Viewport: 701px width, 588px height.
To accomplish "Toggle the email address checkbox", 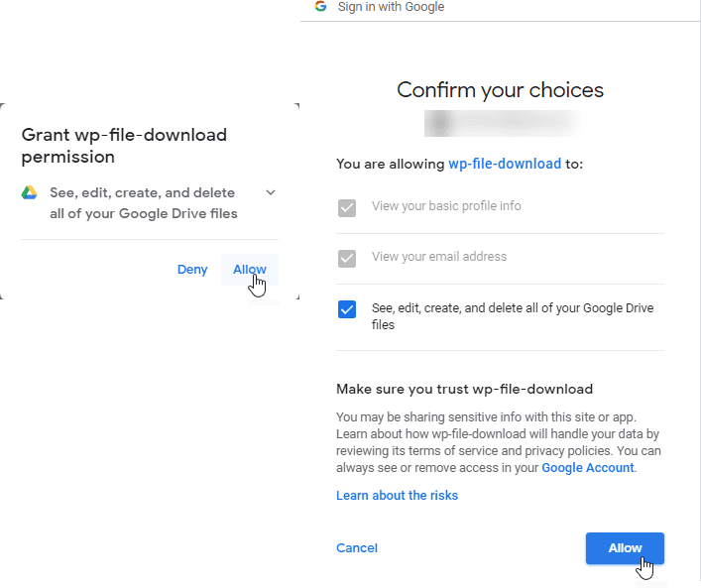I will pos(347,259).
